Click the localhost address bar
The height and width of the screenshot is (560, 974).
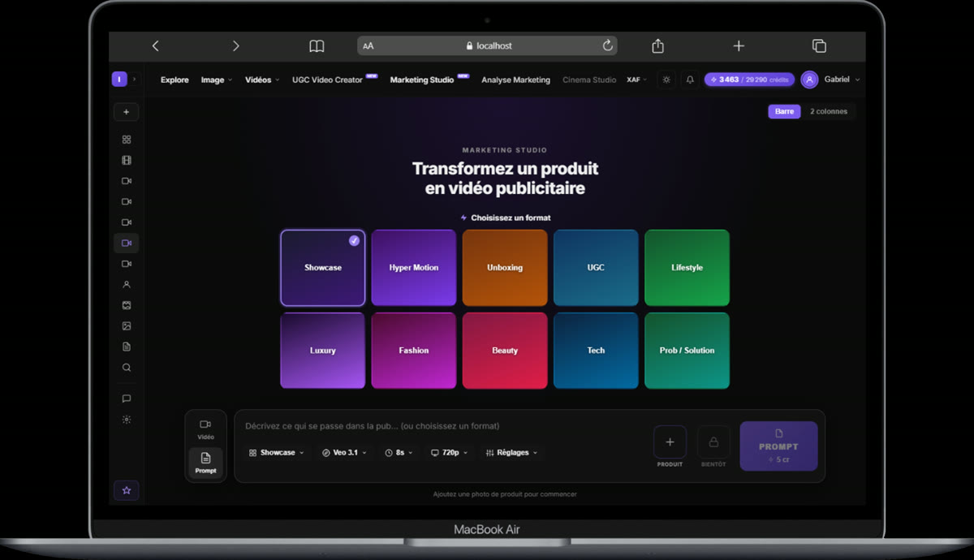[487, 45]
